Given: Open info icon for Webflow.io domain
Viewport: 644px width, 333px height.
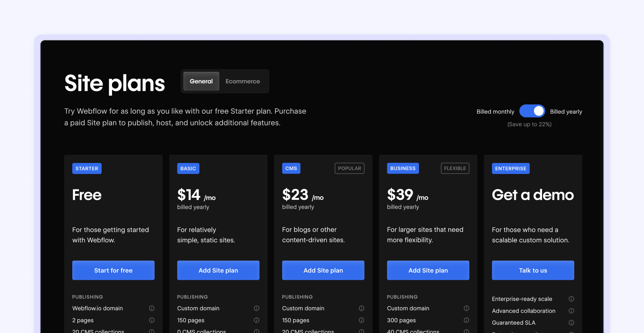Looking at the screenshot, I should [152, 308].
